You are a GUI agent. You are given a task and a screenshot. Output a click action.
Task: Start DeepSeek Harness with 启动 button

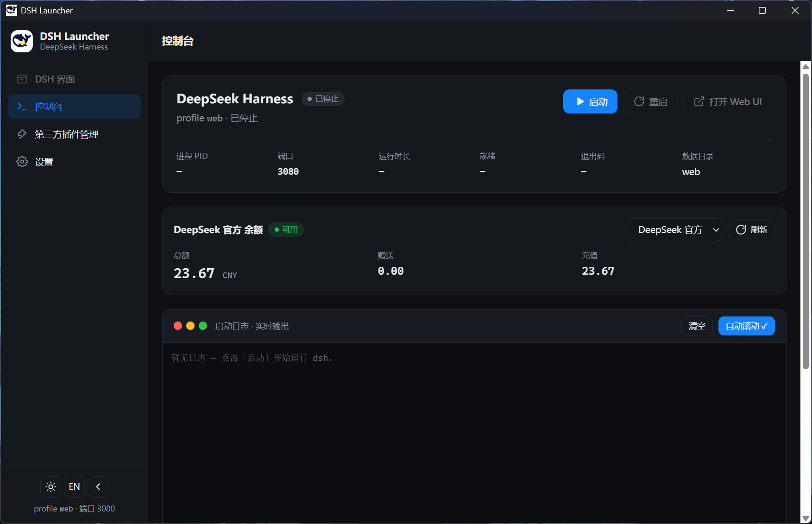click(x=590, y=101)
